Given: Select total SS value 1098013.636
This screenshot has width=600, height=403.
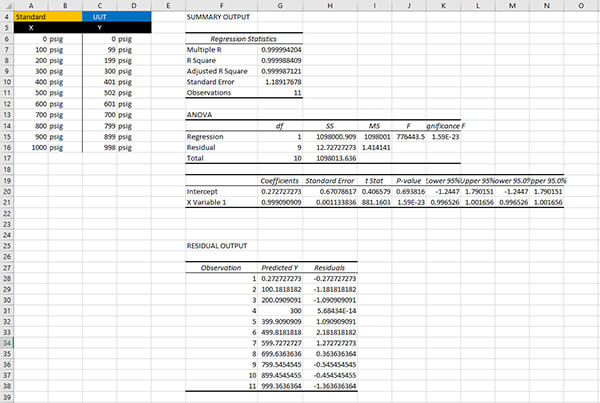Looking at the screenshot, I should [336, 158].
